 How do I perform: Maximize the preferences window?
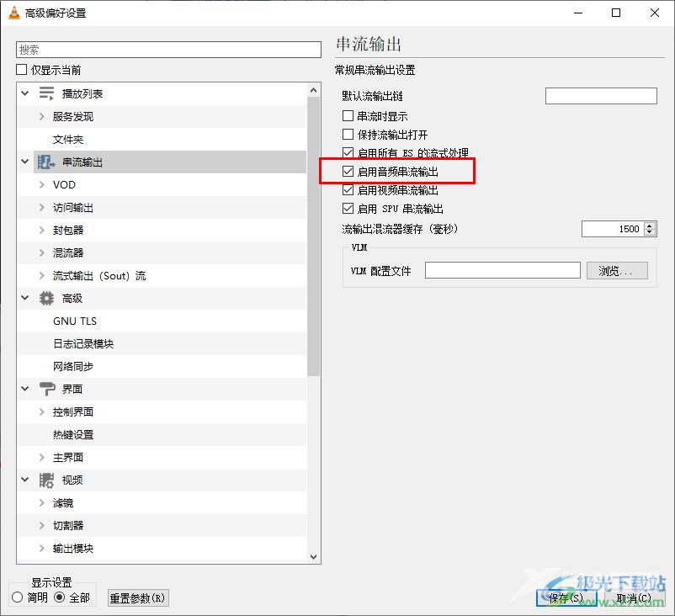pyautogui.click(x=616, y=13)
